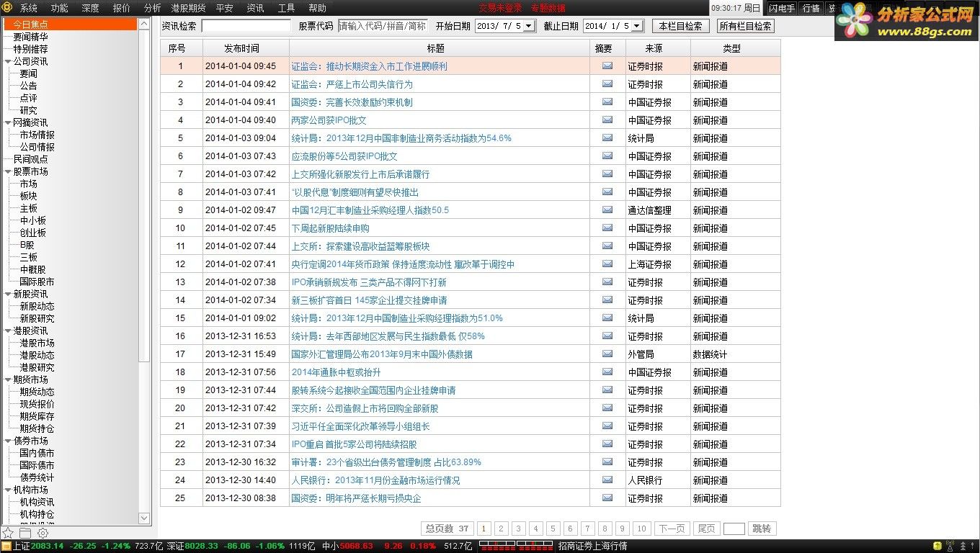Open summary envelope for 人民银行：2013年11月份金融市场运行情况

click(x=607, y=480)
